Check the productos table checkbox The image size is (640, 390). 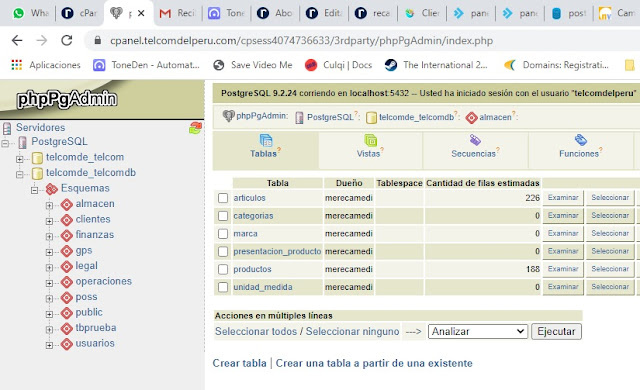pos(223,269)
